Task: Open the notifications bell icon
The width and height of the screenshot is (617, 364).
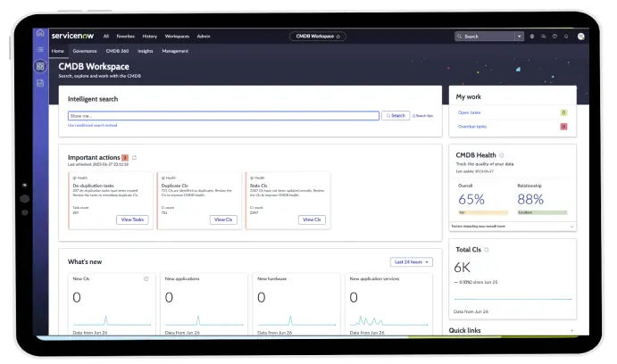Action: [x=566, y=37]
